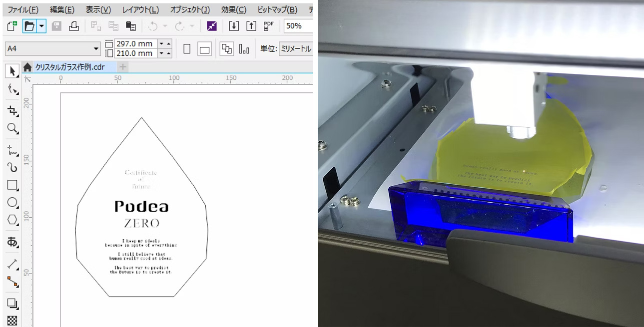The width and height of the screenshot is (644, 327).
Task: Click the 297.0 mm page width field
Action: (x=135, y=44)
